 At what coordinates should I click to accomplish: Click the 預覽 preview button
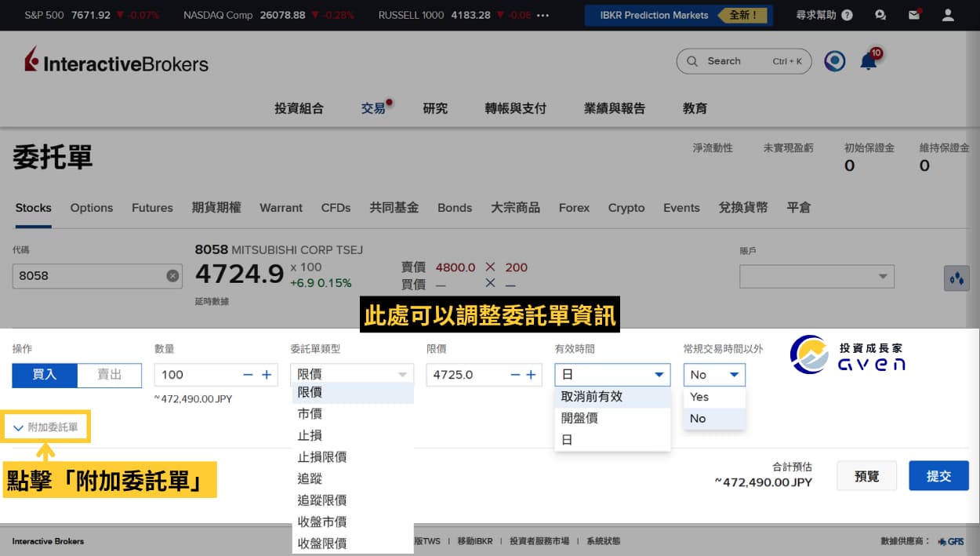pos(866,476)
